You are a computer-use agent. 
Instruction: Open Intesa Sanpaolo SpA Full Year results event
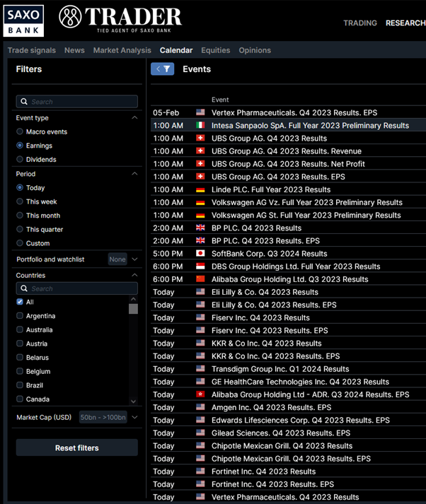pyautogui.click(x=288, y=125)
